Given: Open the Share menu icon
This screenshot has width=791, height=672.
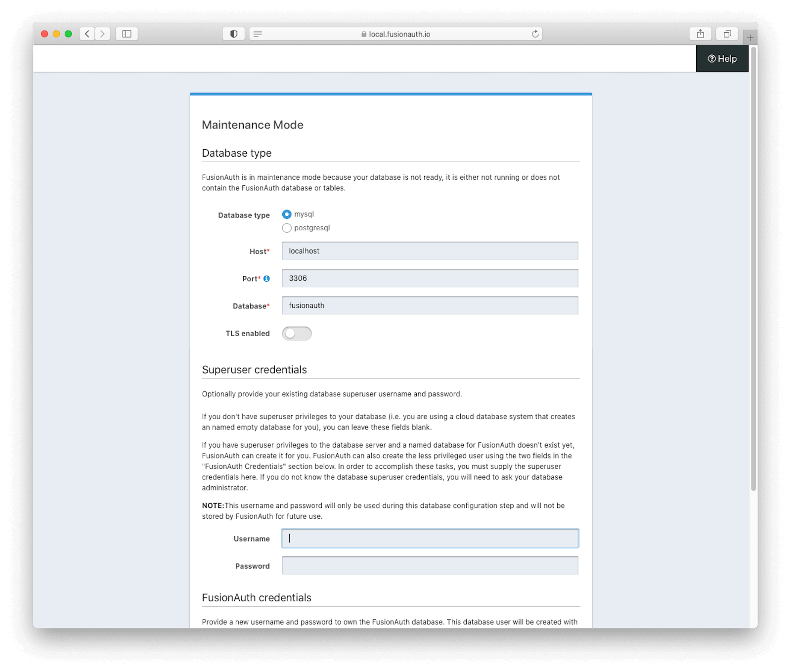Looking at the screenshot, I should (x=700, y=34).
